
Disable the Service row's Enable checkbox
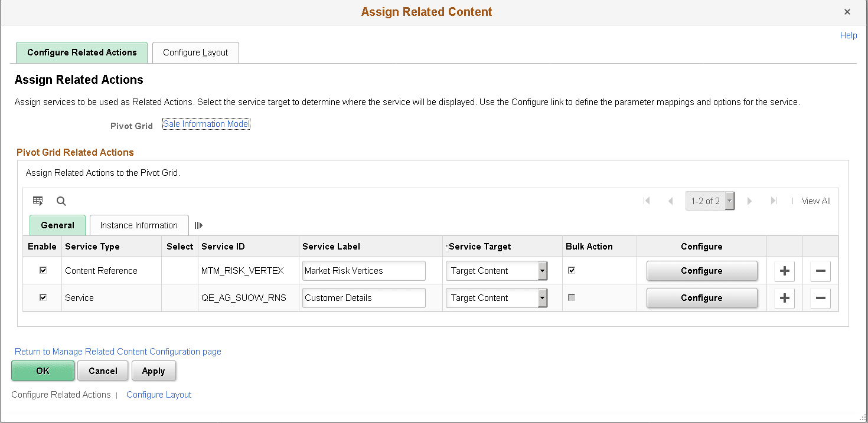[x=42, y=297]
